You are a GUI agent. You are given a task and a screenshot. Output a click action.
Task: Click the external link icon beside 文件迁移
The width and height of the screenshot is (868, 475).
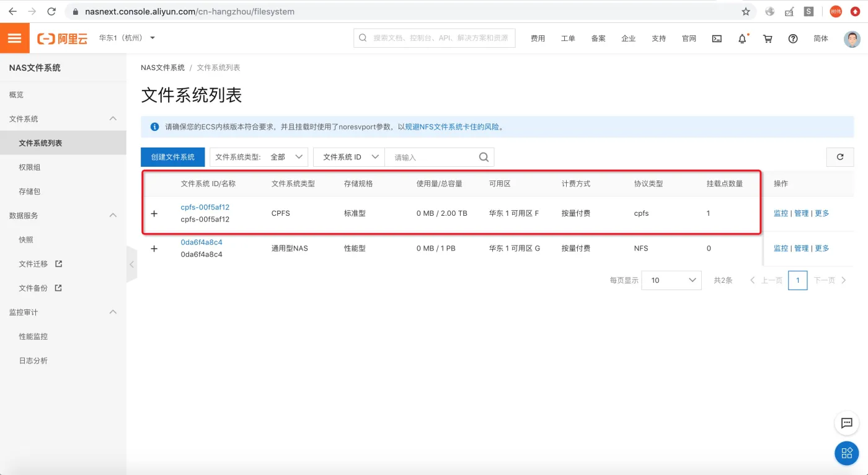[59, 264]
